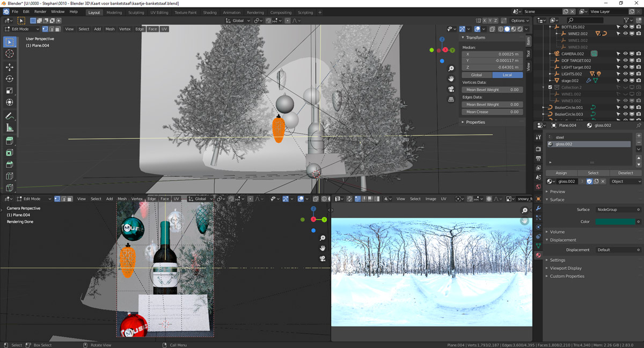This screenshot has height=348, width=644.
Task: Open the Edit Mode dropdown in top viewport
Action: pos(23,29)
